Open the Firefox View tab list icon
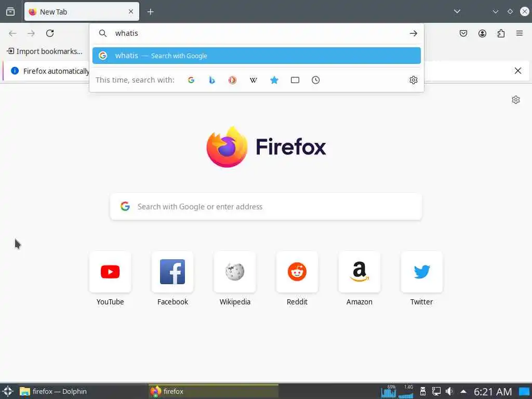 (10, 11)
